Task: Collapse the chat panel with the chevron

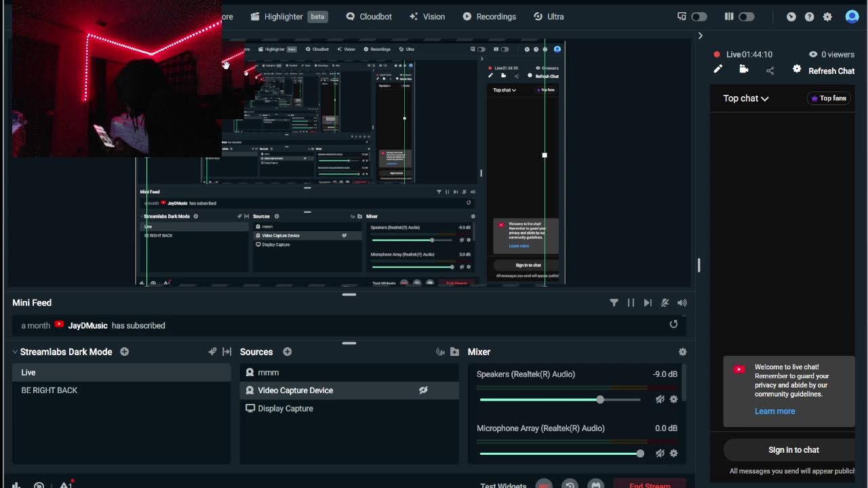Action: point(701,36)
